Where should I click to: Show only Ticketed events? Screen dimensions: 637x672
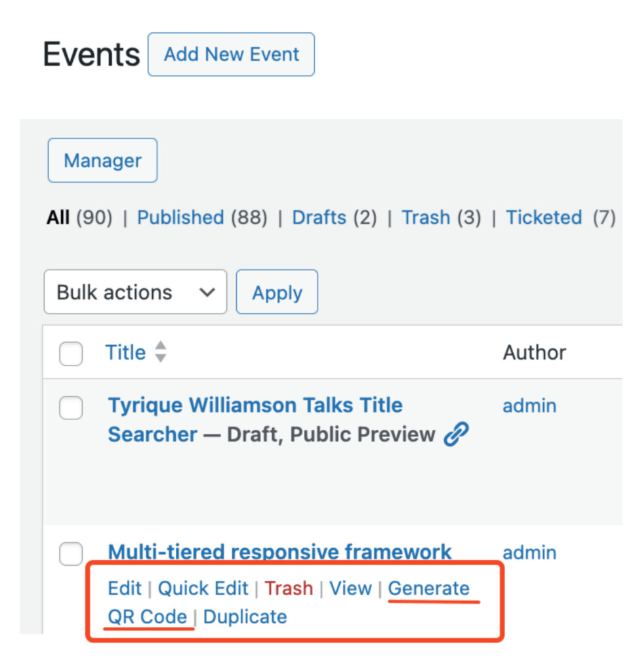[544, 217]
